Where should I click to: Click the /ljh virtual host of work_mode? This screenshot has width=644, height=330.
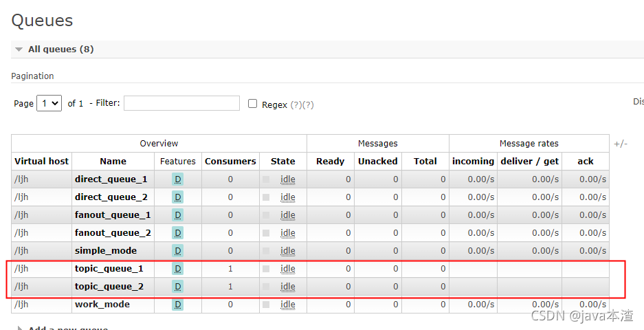coord(21,304)
